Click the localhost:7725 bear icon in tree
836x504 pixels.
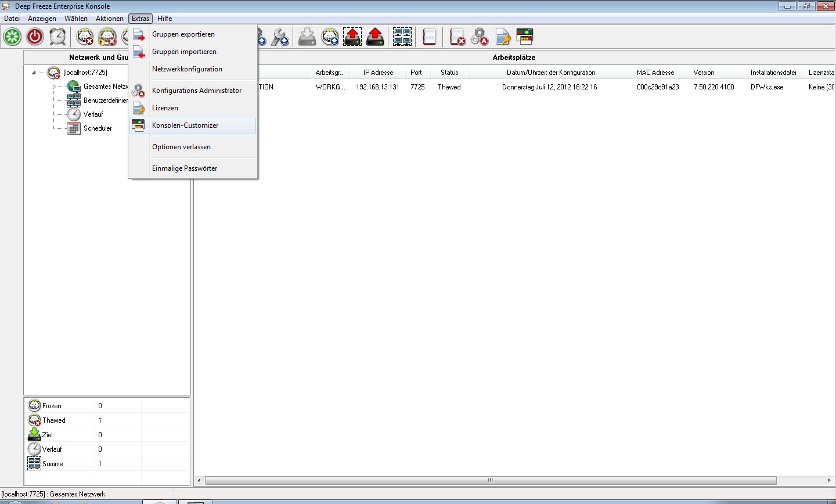coord(54,73)
